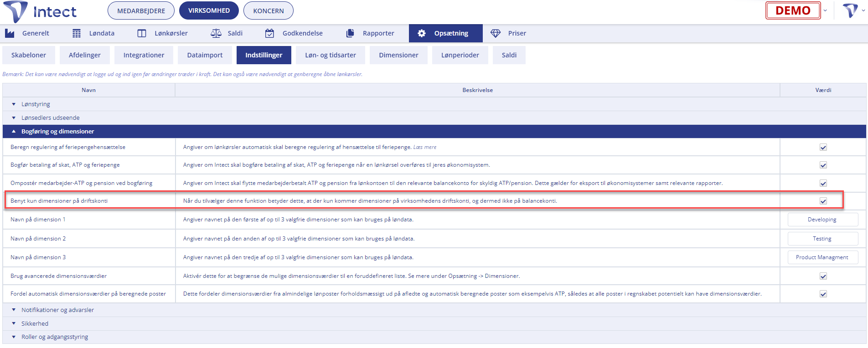The image size is (868, 348).
Task: Toggle Bogfør betaling af skat checkbox
Action: point(823,165)
